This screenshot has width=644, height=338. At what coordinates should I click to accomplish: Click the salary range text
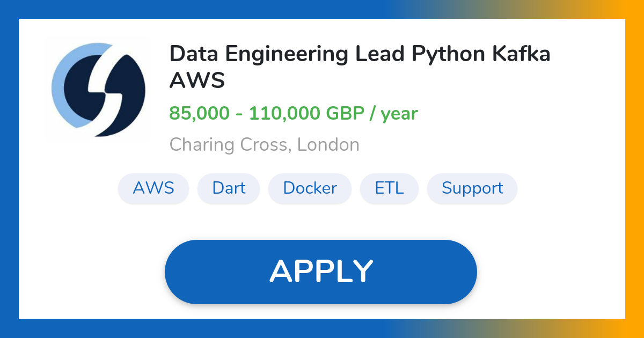294,113
